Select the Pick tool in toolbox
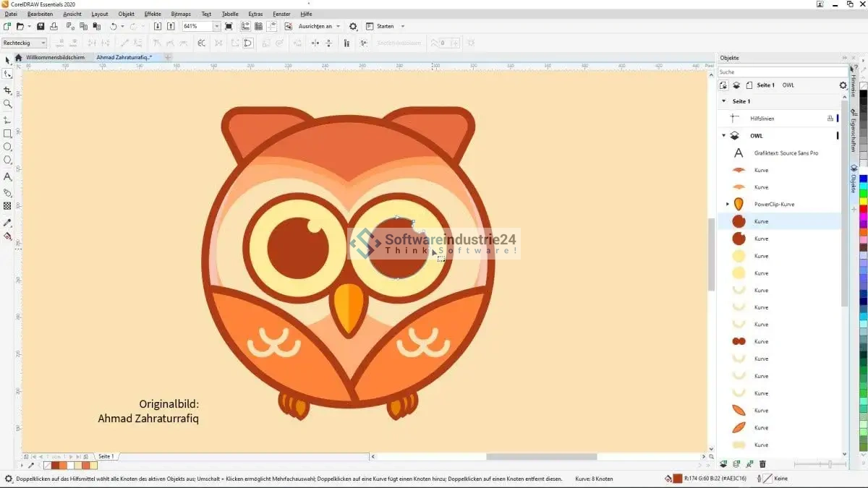The height and width of the screenshot is (488, 868). click(x=8, y=61)
